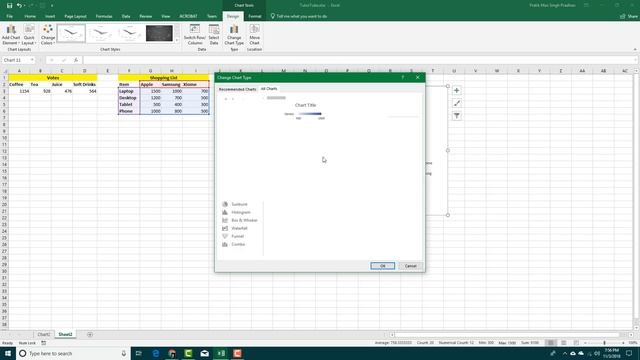The height and width of the screenshot is (360, 640).
Task: Click Change Chart Type ribbon icon
Action: point(234,35)
